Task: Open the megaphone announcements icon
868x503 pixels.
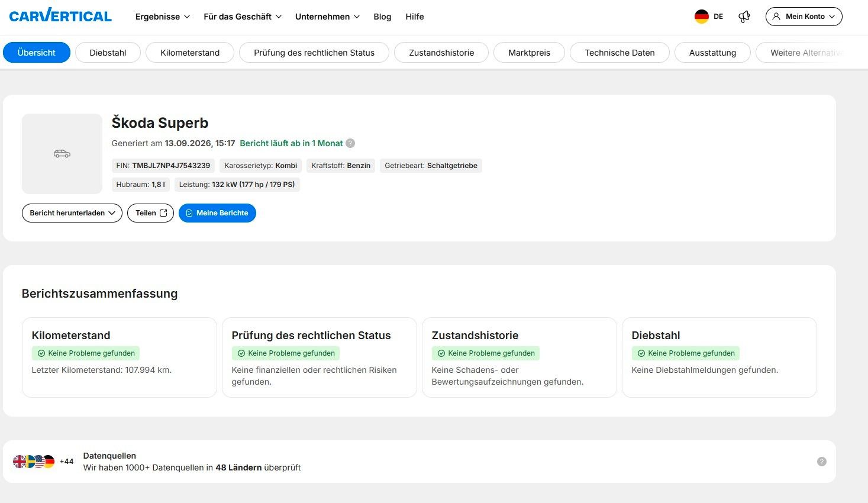Action: 744,17
